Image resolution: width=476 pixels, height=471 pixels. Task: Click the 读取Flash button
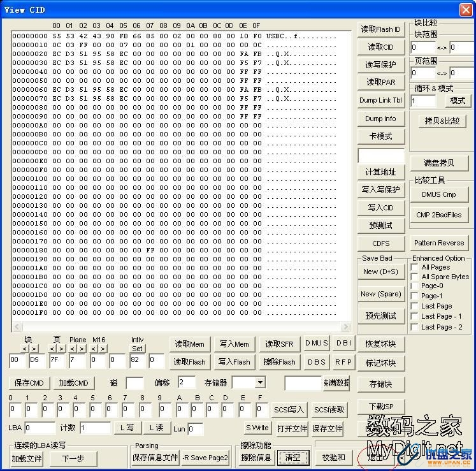coord(190,362)
